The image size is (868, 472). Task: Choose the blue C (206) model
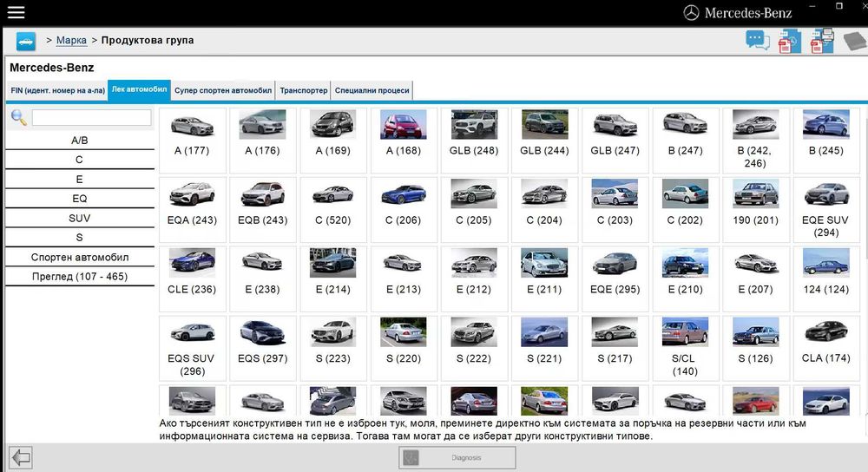pyautogui.click(x=404, y=210)
